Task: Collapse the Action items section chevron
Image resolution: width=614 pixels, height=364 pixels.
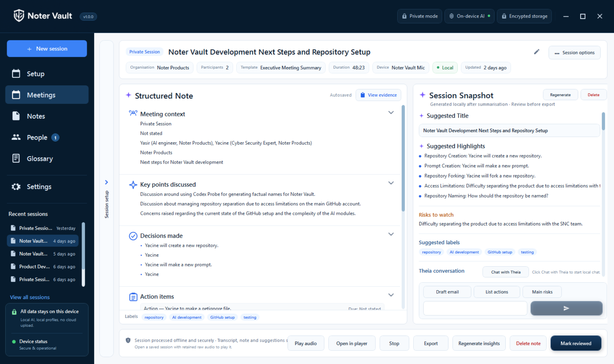Action: [x=391, y=295]
